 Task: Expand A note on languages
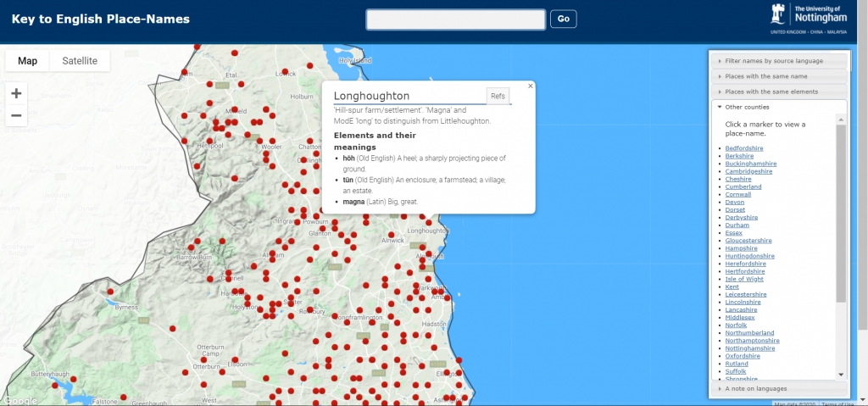pyautogui.click(x=778, y=389)
